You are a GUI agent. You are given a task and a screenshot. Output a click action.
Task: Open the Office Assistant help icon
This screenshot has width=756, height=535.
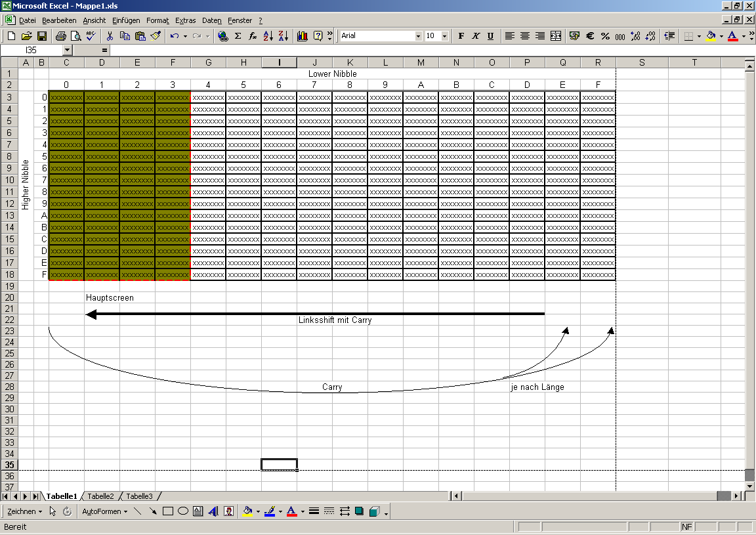click(x=318, y=35)
